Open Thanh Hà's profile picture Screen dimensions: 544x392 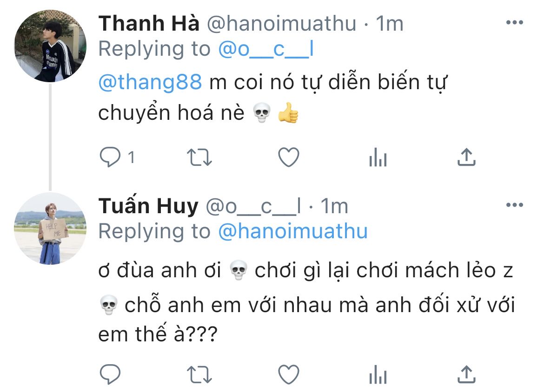[x=50, y=46]
